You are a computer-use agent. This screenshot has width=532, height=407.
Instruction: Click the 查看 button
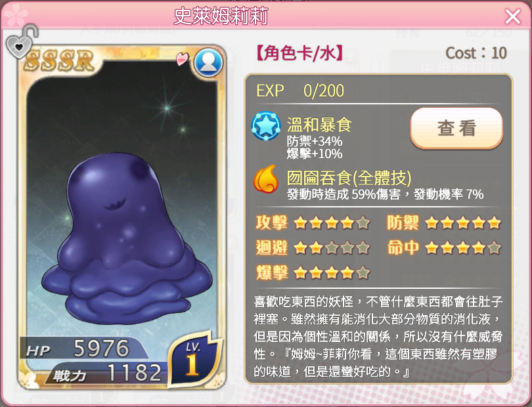[x=456, y=128]
